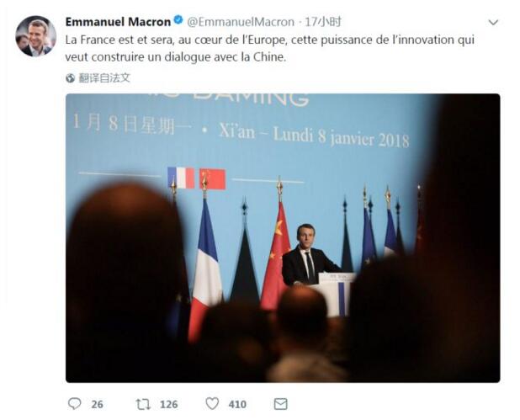This screenshot has width=520, height=420.
Task: Click the 126 retweets count
Action: (x=169, y=404)
